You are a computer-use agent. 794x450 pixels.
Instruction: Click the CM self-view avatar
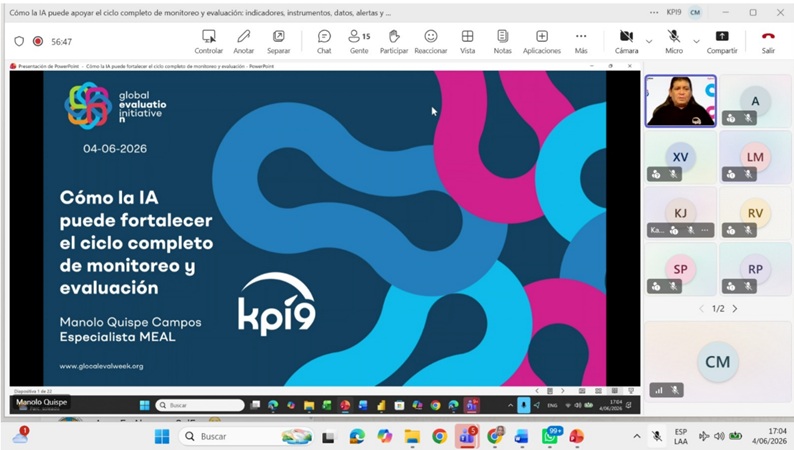(x=718, y=361)
